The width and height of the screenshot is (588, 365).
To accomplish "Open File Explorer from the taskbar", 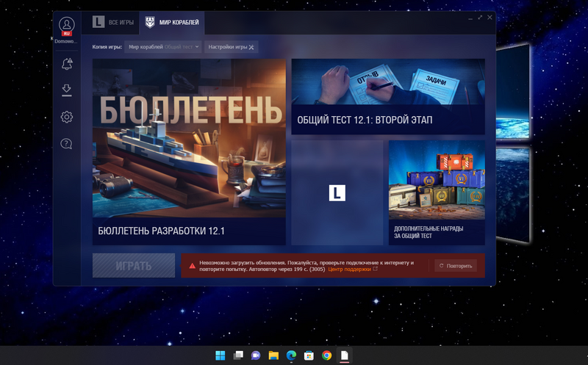I will tap(273, 355).
